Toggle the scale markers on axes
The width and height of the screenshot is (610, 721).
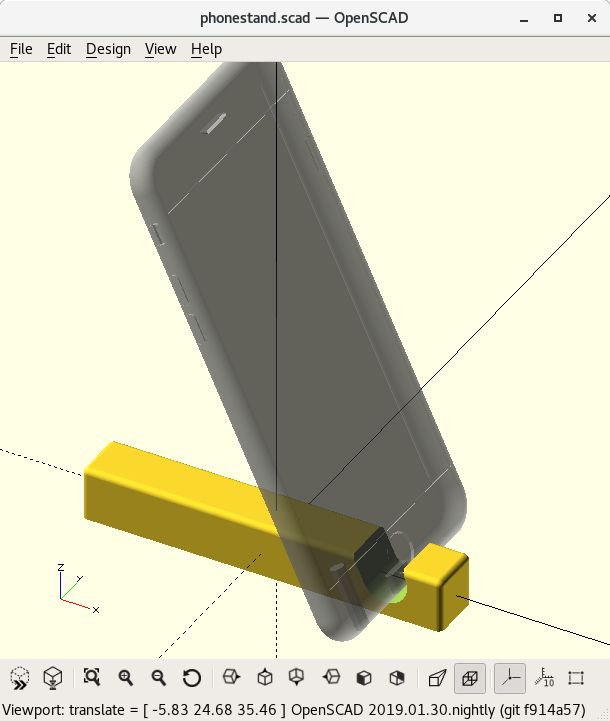pos(543,678)
